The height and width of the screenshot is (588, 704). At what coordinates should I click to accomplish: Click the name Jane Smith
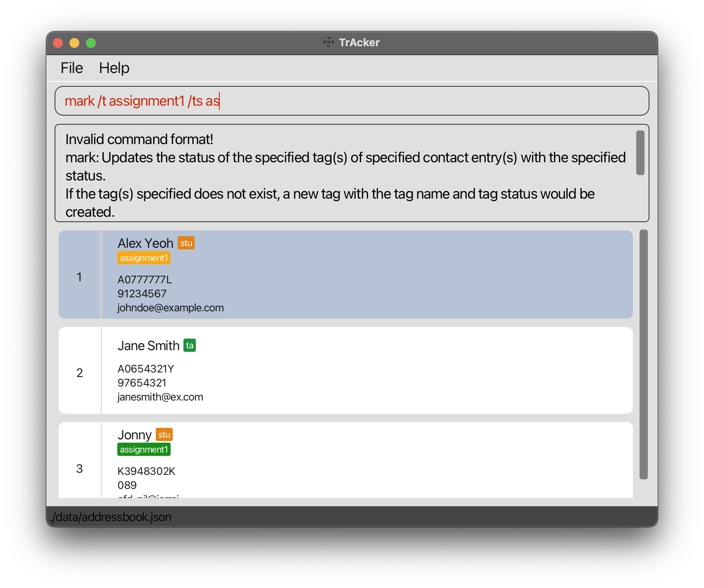tap(148, 346)
